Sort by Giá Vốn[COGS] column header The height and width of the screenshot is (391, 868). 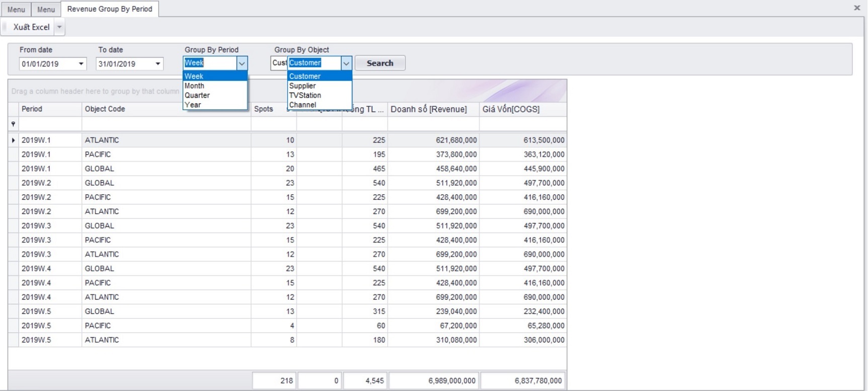coord(523,109)
